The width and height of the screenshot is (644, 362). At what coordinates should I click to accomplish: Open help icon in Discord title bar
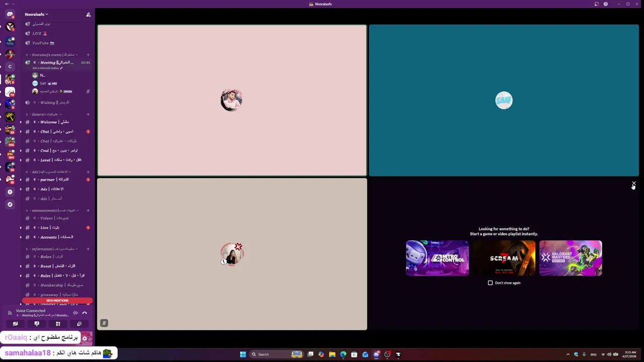click(606, 4)
